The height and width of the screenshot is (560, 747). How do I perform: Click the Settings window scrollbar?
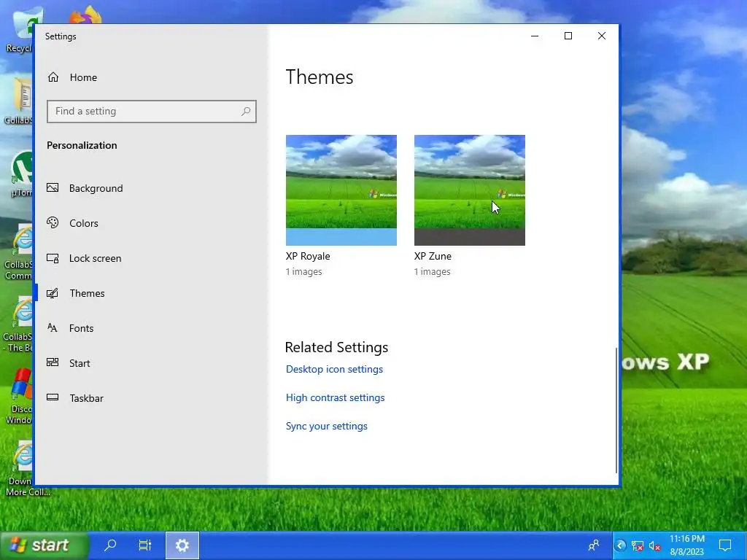[616, 410]
